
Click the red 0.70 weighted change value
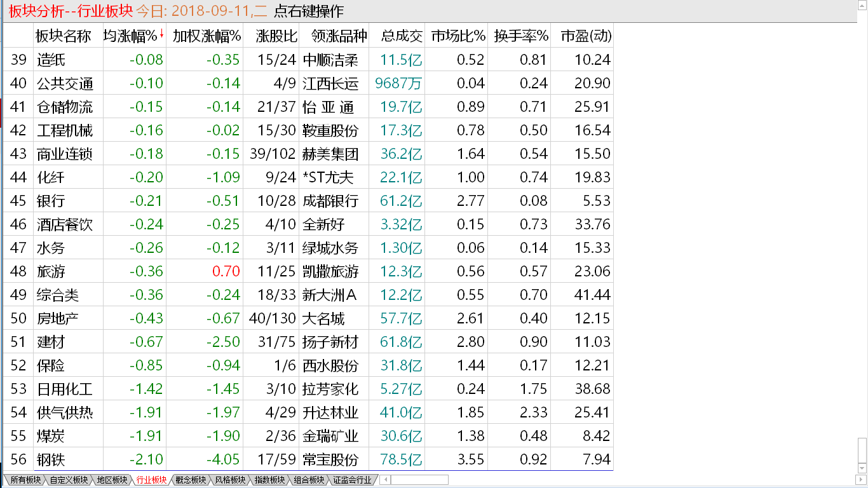(226, 271)
